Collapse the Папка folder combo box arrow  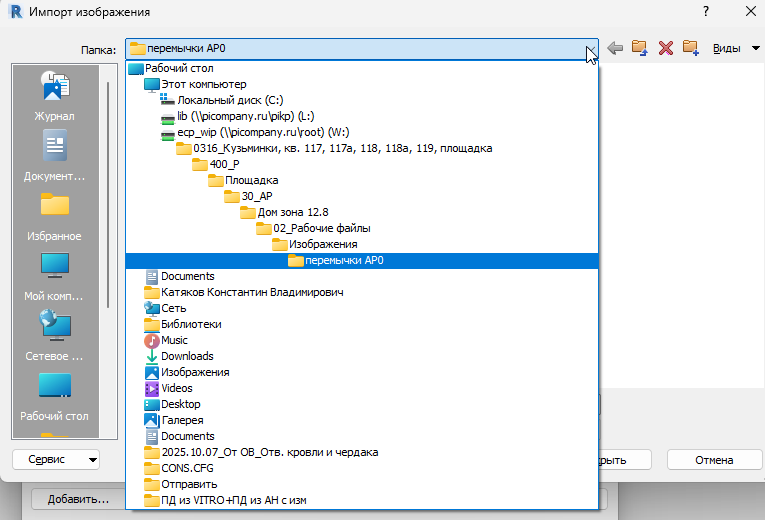click(x=590, y=49)
